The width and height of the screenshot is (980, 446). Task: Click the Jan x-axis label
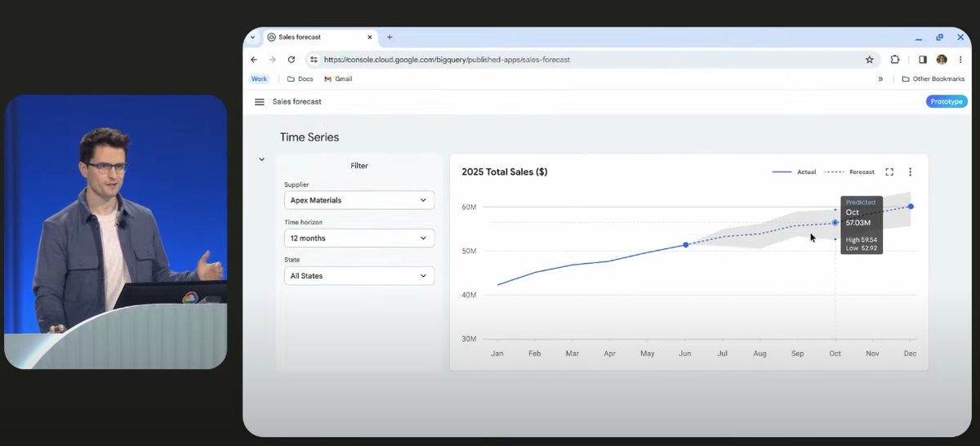tap(497, 354)
